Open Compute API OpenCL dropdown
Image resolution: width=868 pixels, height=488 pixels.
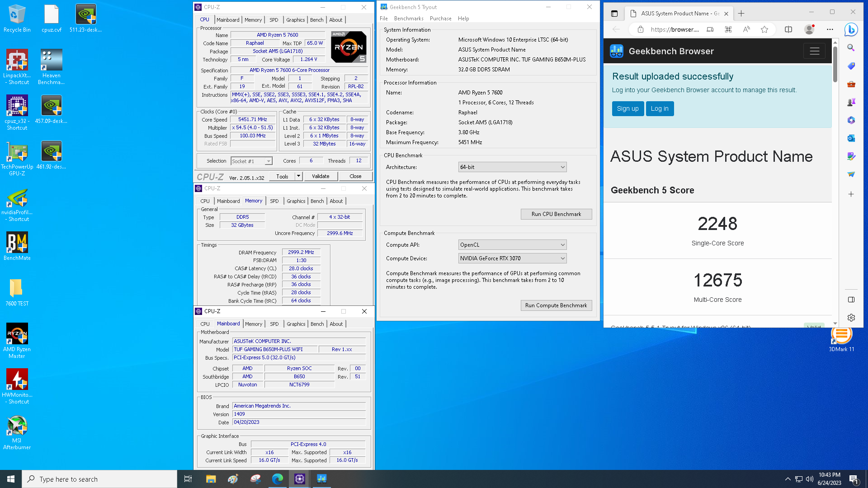coord(512,245)
